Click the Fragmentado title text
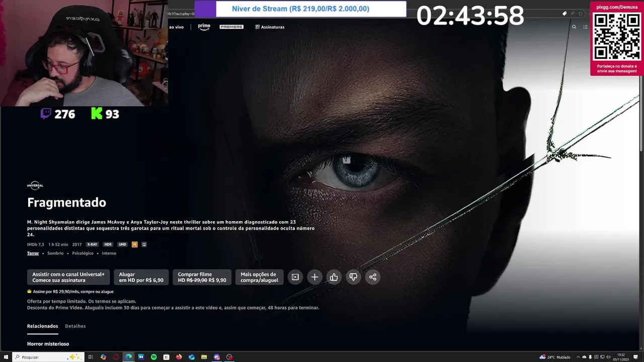Viewport: 644px width, 362px height. [66, 203]
